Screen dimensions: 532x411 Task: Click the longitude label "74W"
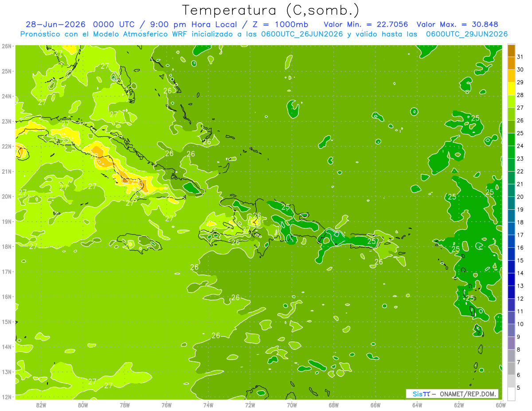(208, 405)
